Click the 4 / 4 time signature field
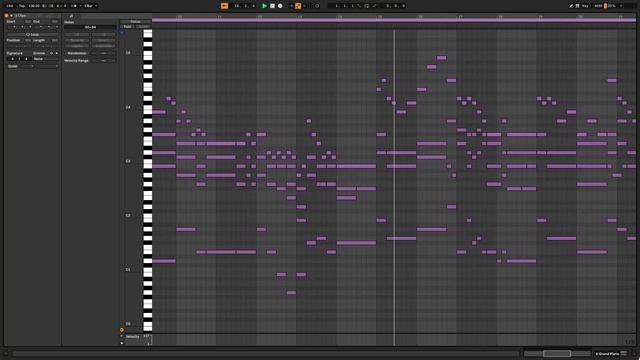 (x=61, y=6)
